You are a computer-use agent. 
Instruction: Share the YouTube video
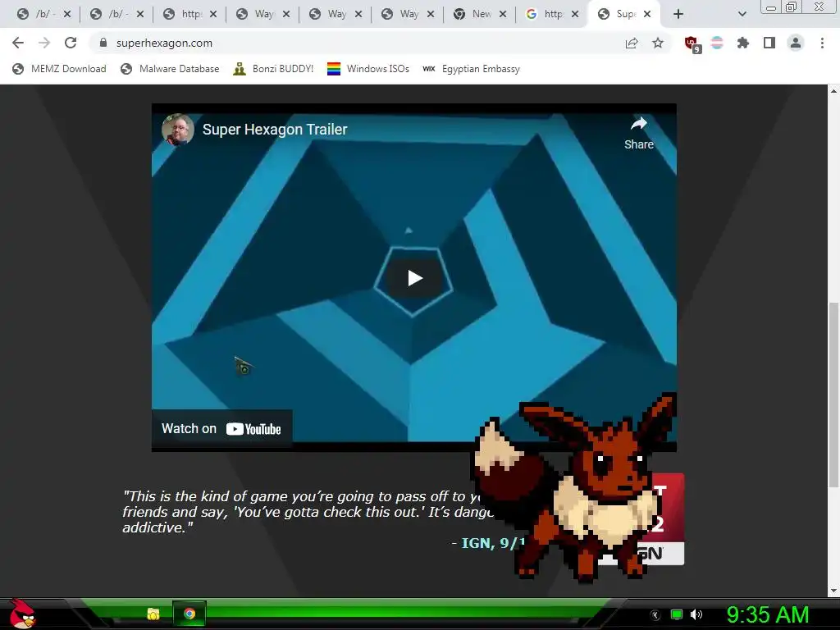click(x=638, y=133)
